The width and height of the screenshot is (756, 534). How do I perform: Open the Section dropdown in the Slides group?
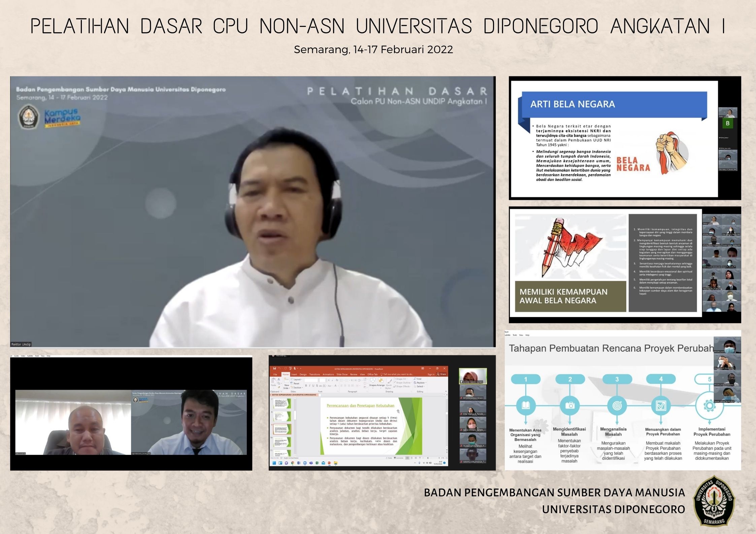[x=297, y=388]
